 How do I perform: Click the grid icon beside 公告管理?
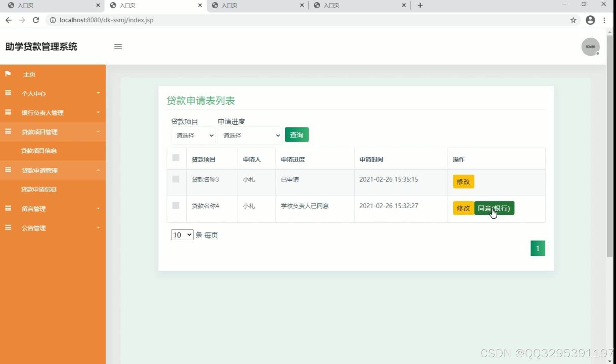coord(8,227)
